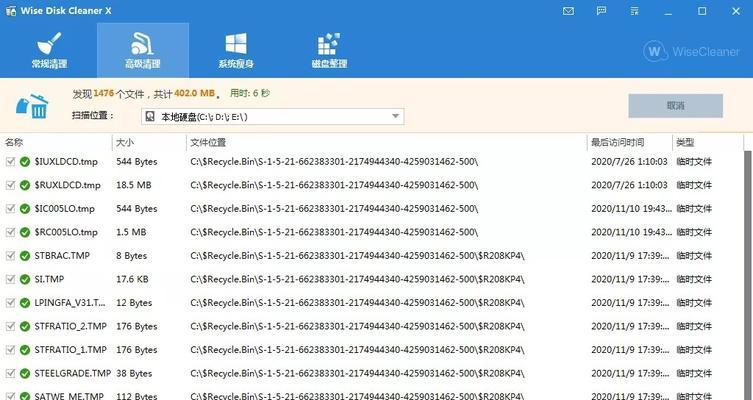Uncheck the STBRAC.TMP checkbox
This screenshot has height=400, width=753.
11,255
